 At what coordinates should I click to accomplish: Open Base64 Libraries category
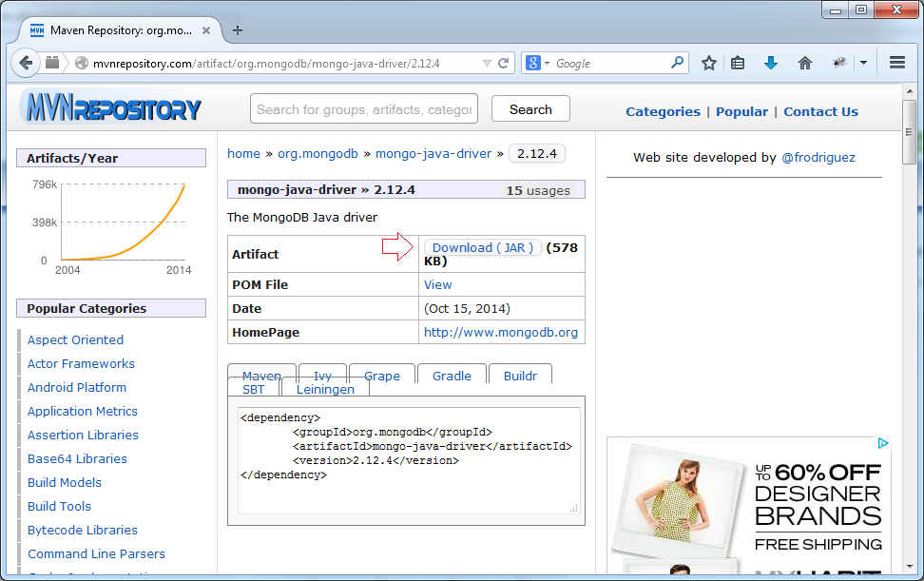click(77, 458)
